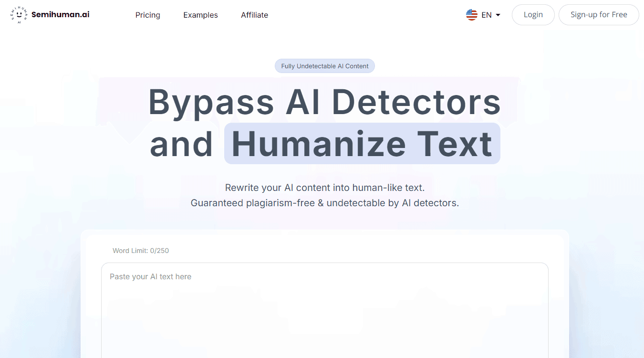Open the login form from the header
The width and height of the screenshot is (644, 358).
(533, 14)
